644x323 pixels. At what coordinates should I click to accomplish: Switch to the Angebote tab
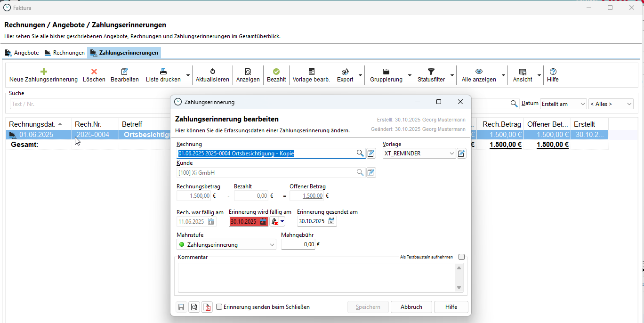[x=22, y=53]
